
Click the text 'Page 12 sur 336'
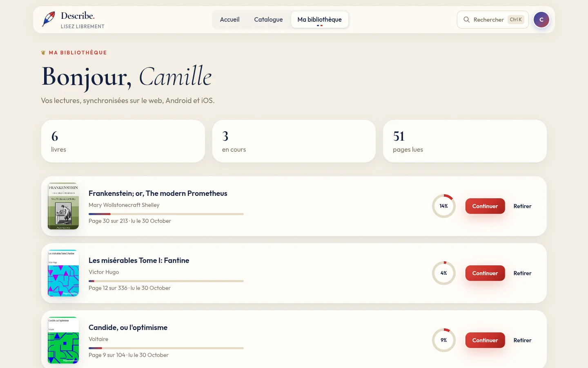pyautogui.click(x=108, y=288)
